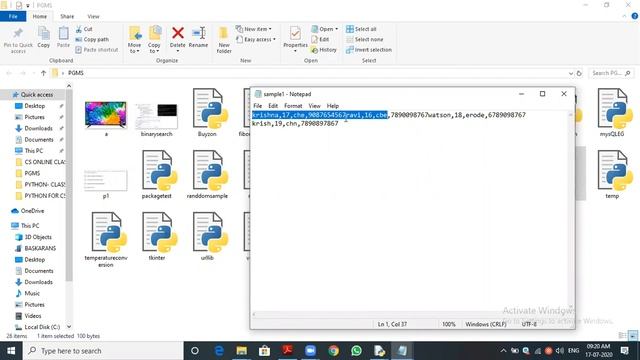Select OneDrive in navigation pane
Screen dimensions: 640x360
pos(32,211)
